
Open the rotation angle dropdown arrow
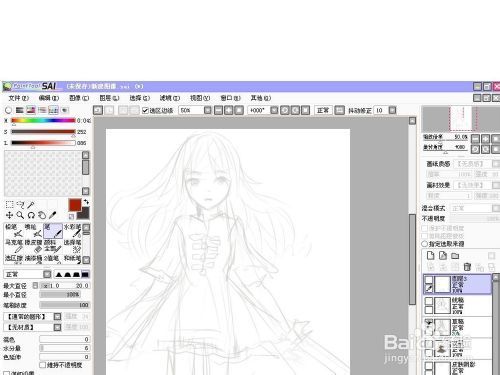pos(274,110)
